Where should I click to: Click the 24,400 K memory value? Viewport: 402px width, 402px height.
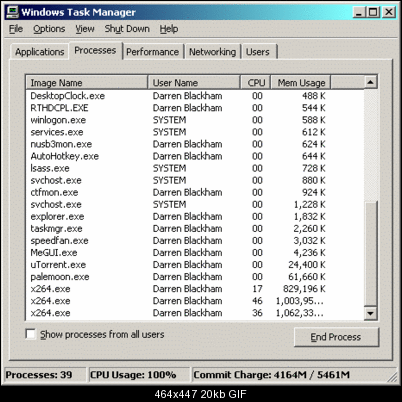coord(307,265)
